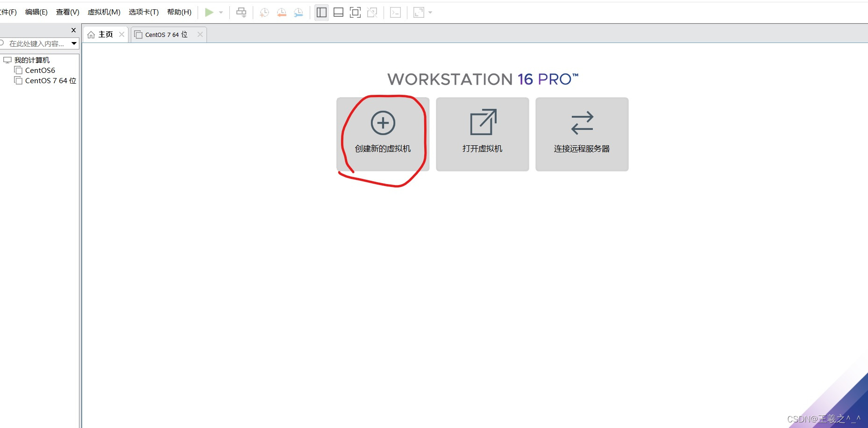
Task: Click the library search input field
Action: (35, 43)
